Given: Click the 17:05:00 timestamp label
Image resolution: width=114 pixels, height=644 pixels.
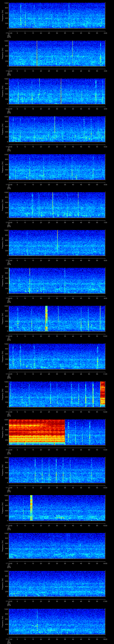Looking at the screenshot, I should (9, 184).
